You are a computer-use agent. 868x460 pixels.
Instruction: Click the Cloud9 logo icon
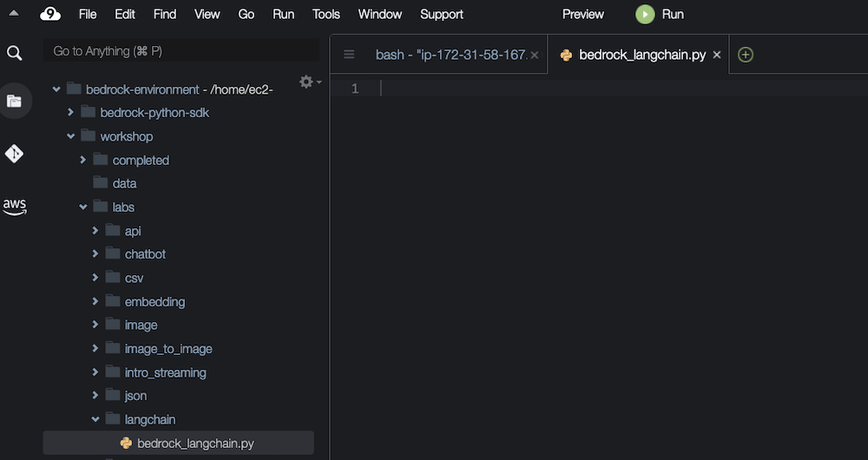49,14
